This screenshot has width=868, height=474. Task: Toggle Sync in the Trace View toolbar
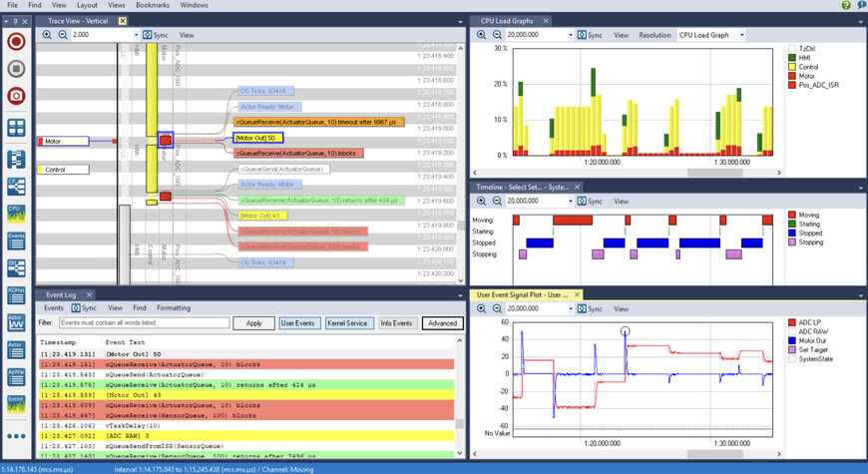coord(155,35)
